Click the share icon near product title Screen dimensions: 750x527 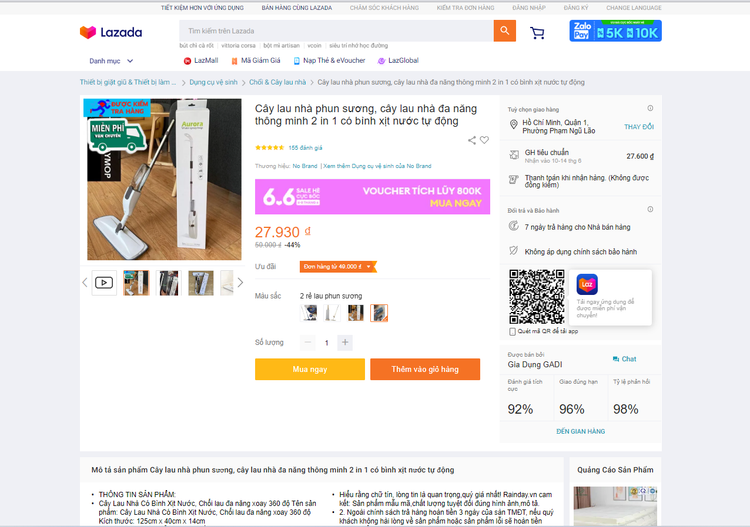[472, 140]
